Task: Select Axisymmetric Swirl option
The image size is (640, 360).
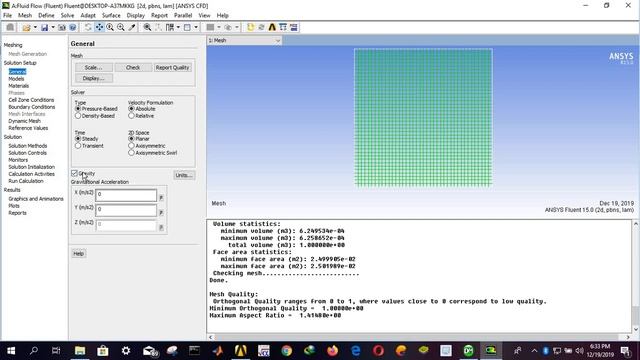Action: tap(131, 153)
